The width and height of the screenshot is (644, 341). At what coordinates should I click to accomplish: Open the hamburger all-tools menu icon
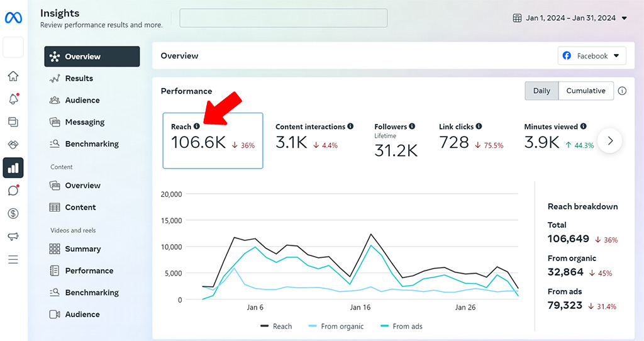click(x=13, y=259)
